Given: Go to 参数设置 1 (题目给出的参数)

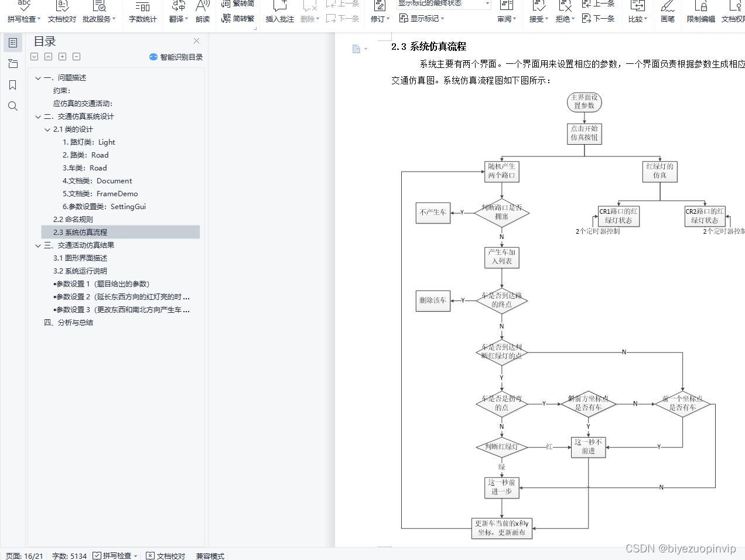Looking at the screenshot, I should tap(101, 284).
